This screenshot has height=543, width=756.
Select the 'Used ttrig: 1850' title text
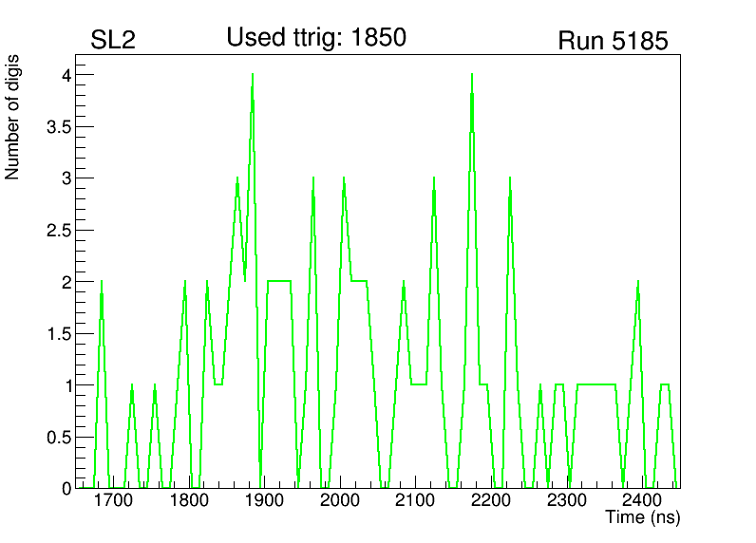(316, 38)
